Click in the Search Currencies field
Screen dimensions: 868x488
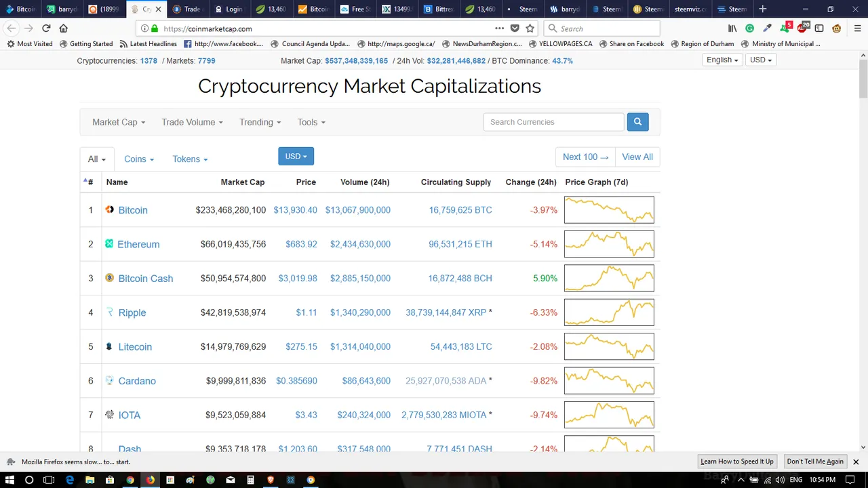pyautogui.click(x=553, y=122)
